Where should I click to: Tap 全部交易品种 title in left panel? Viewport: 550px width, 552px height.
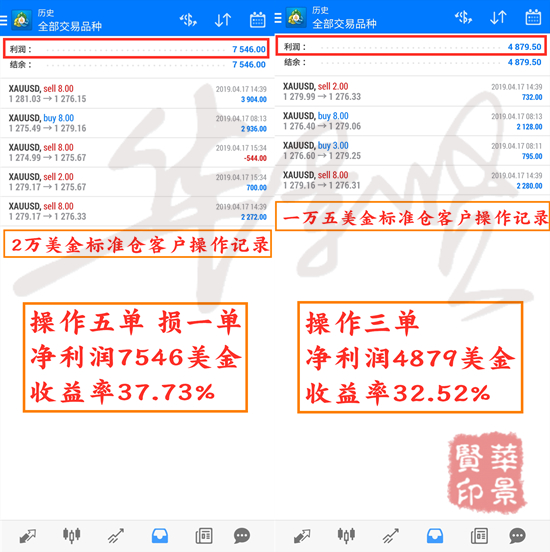click(70, 26)
